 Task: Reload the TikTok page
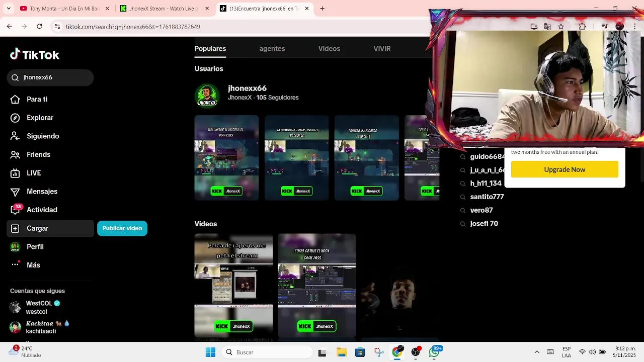pos(39,27)
